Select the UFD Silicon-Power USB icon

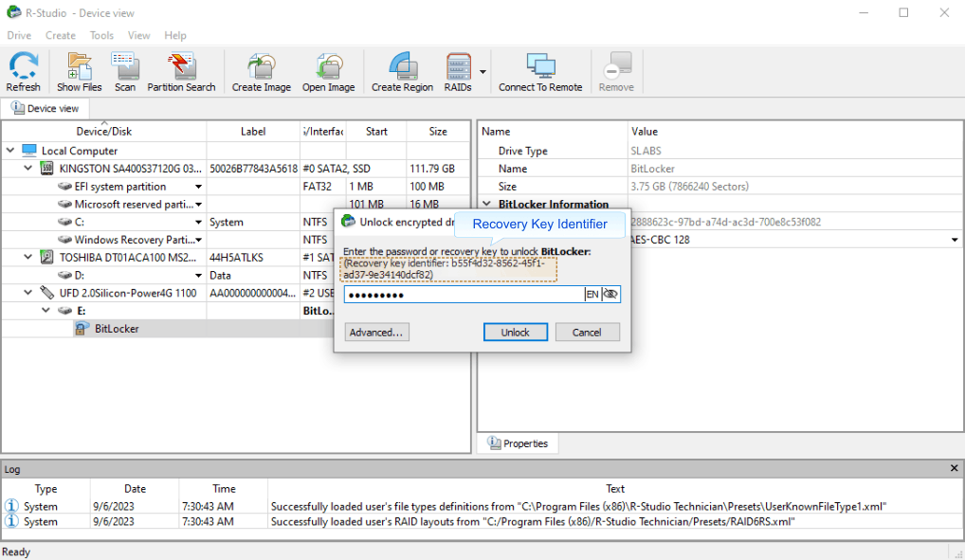[46, 292]
